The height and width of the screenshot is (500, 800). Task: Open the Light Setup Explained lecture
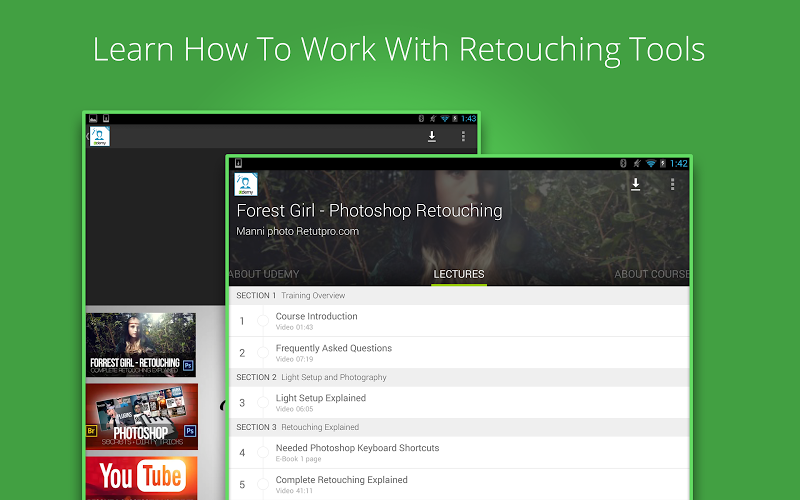(459, 403)
